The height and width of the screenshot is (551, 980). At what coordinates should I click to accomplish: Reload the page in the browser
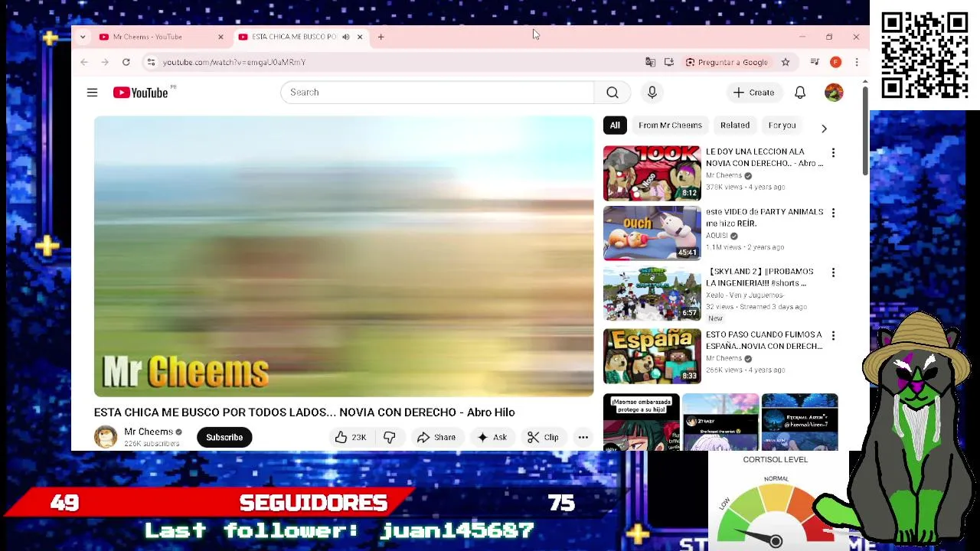click(126, 62)
